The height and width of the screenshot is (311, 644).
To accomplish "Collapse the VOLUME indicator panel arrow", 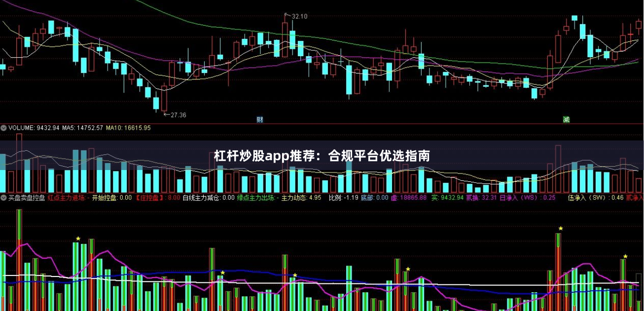I will 4,128.
